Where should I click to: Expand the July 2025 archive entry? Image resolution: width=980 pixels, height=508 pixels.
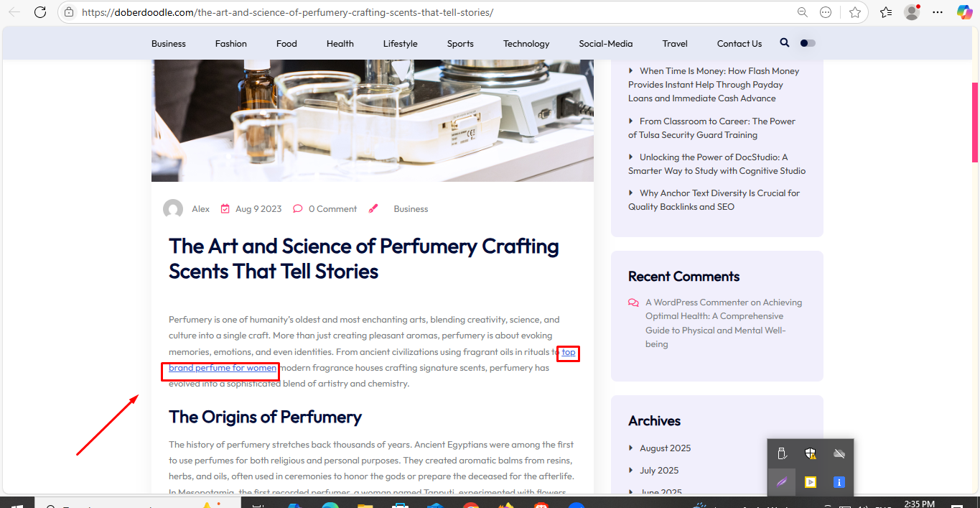[659, 471]
